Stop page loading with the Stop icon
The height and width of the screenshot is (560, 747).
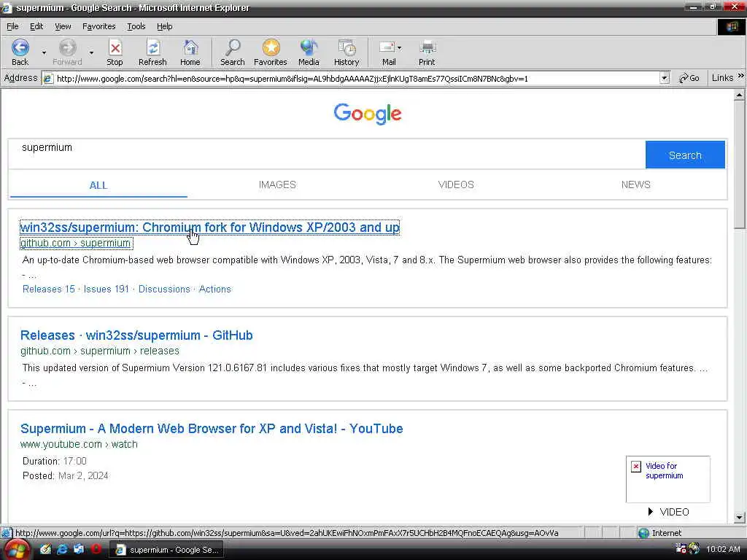115,48
